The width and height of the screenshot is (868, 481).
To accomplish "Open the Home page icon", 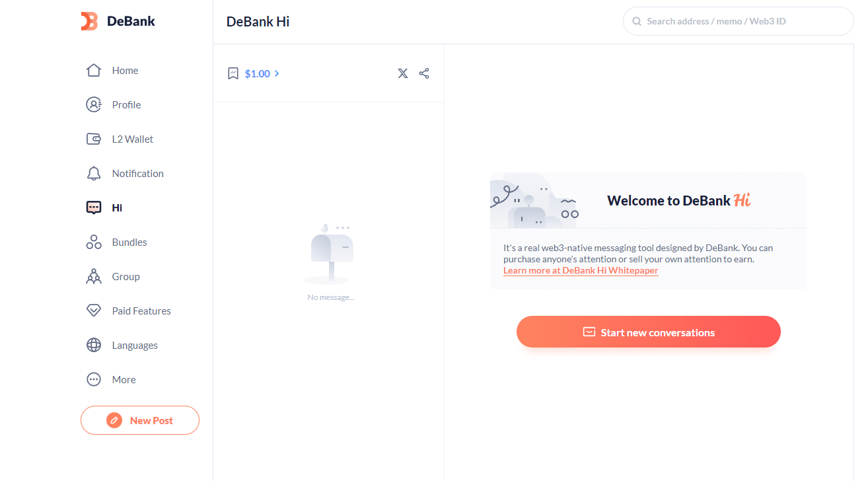I will pos(94,70).
